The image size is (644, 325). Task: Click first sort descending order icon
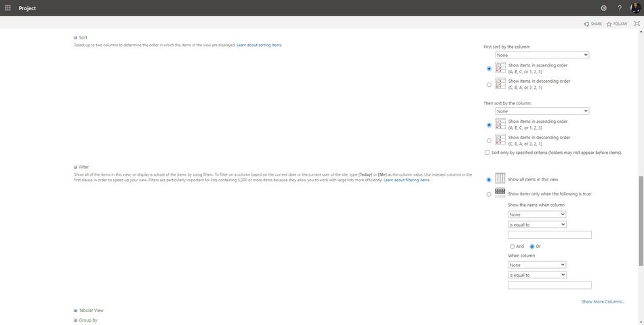coord(500,84)
